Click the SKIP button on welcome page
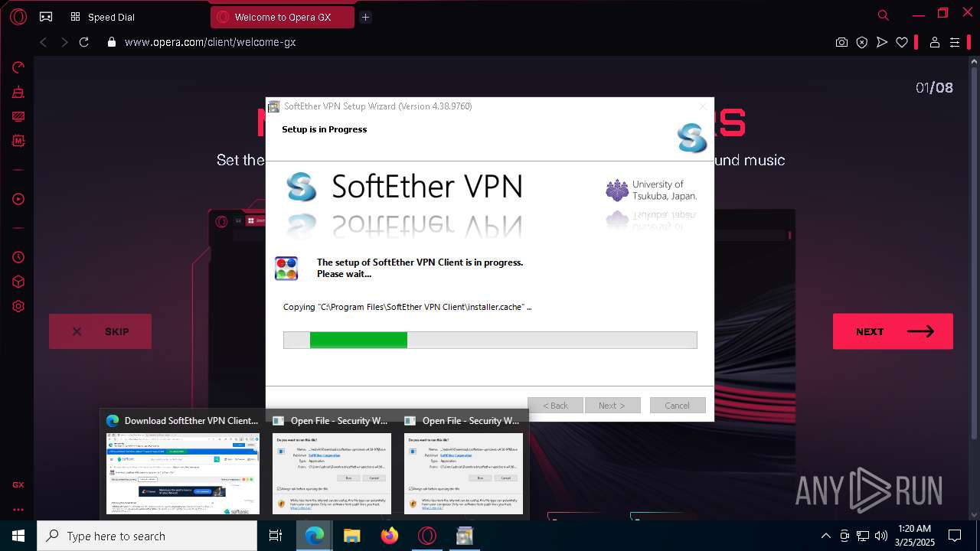Screen dimensions: 980x551 (x=100, y=331)
